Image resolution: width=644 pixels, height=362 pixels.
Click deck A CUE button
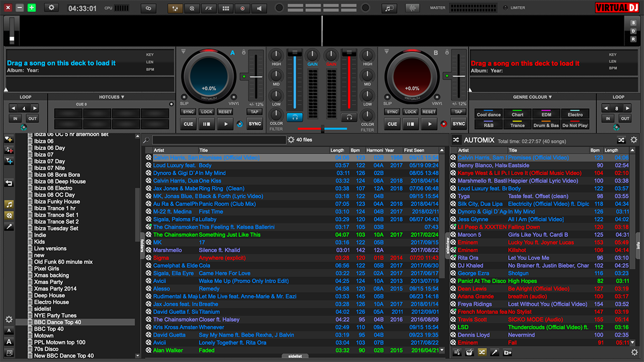[x=188, y=124]
